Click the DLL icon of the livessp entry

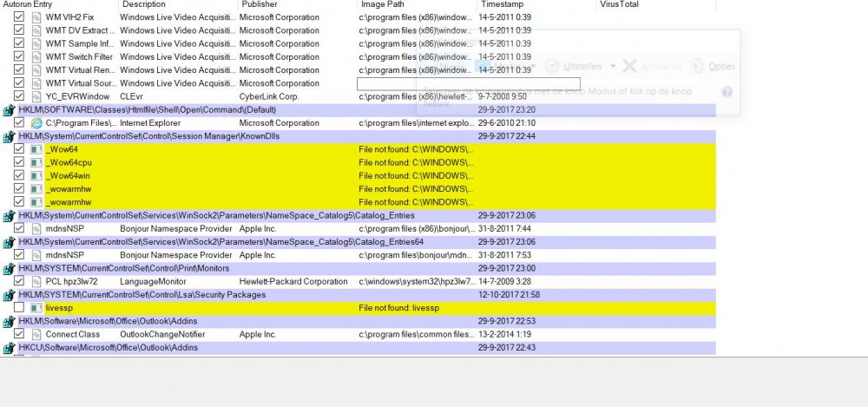tap(36, 308)
